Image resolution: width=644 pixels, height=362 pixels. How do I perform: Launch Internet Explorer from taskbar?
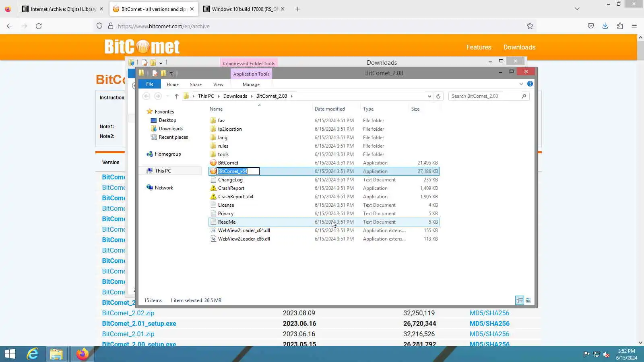[32, 354]
